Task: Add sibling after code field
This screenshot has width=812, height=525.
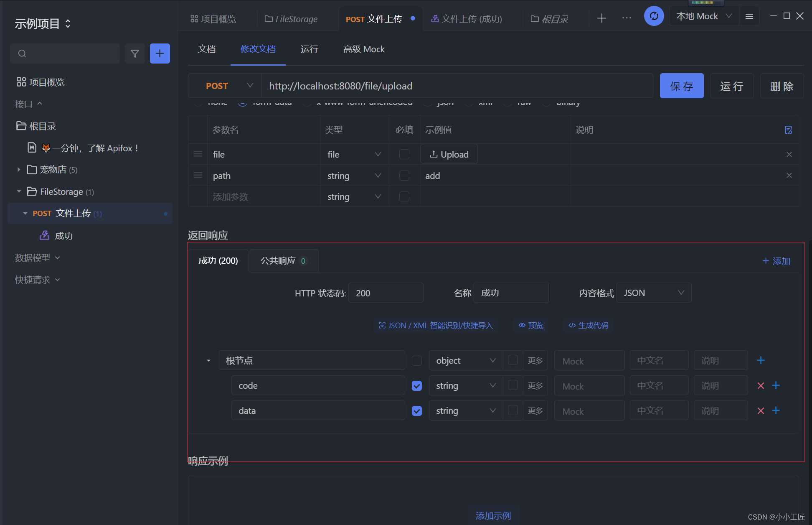Action: (776, 385)
